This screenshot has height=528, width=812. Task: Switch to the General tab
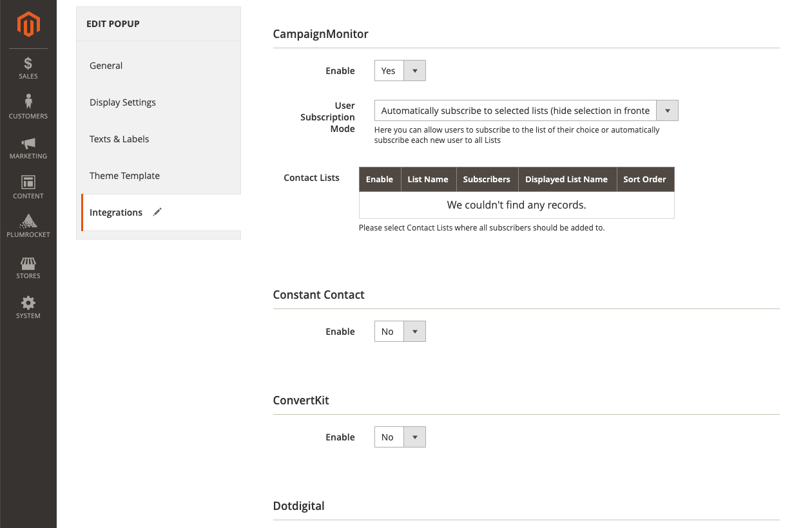pos(106,66)
